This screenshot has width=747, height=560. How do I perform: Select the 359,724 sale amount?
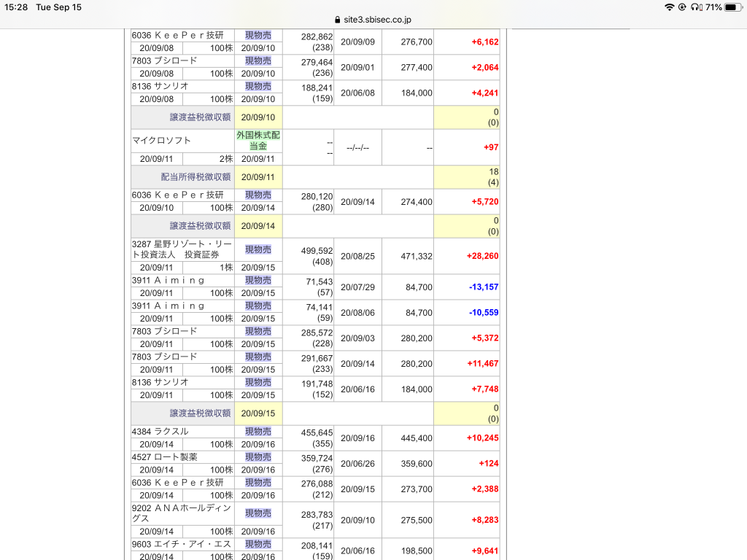coord(317,459)
